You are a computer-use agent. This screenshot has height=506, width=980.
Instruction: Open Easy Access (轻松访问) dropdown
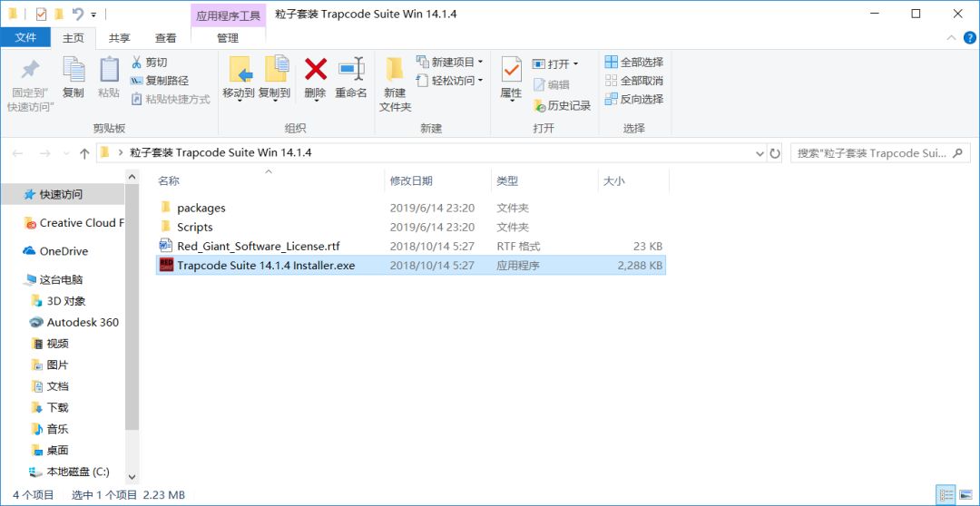[x=449, y=81]
